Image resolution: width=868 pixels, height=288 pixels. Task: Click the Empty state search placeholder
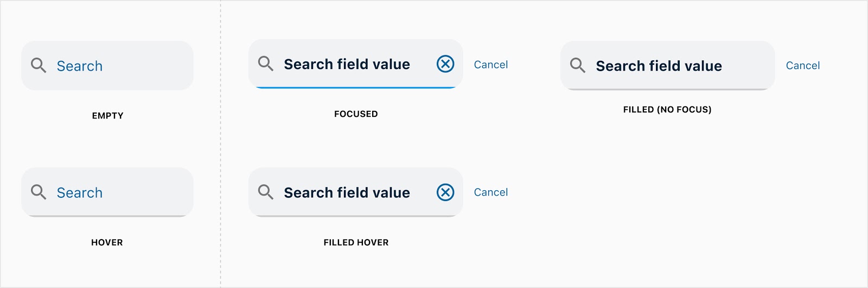pos(80,66)
